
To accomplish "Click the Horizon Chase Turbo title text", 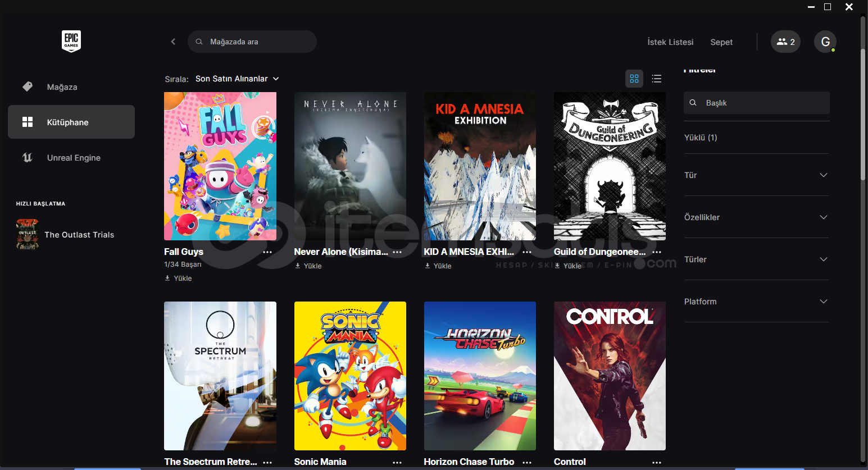I will click(469, 462).
